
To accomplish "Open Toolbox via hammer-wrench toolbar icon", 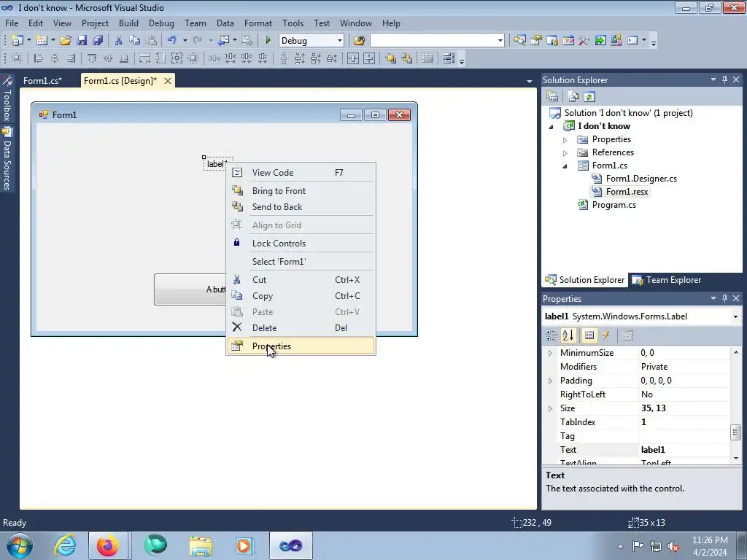I will (x=584, y=41).
